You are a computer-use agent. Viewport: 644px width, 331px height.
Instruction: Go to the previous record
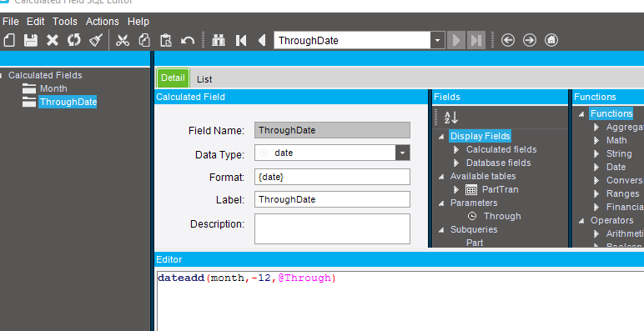tap(262, 40)
